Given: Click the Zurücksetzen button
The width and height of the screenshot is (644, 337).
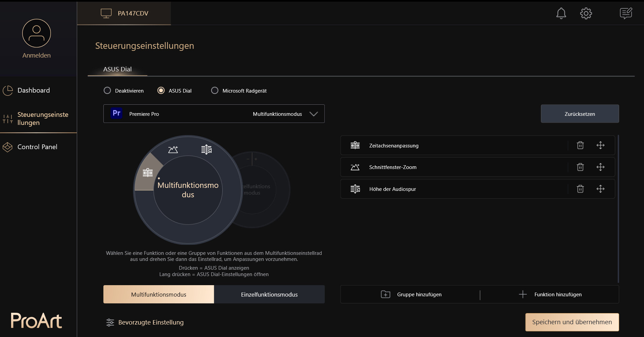Looking at the screenshot, I should (x=580, y=114).
